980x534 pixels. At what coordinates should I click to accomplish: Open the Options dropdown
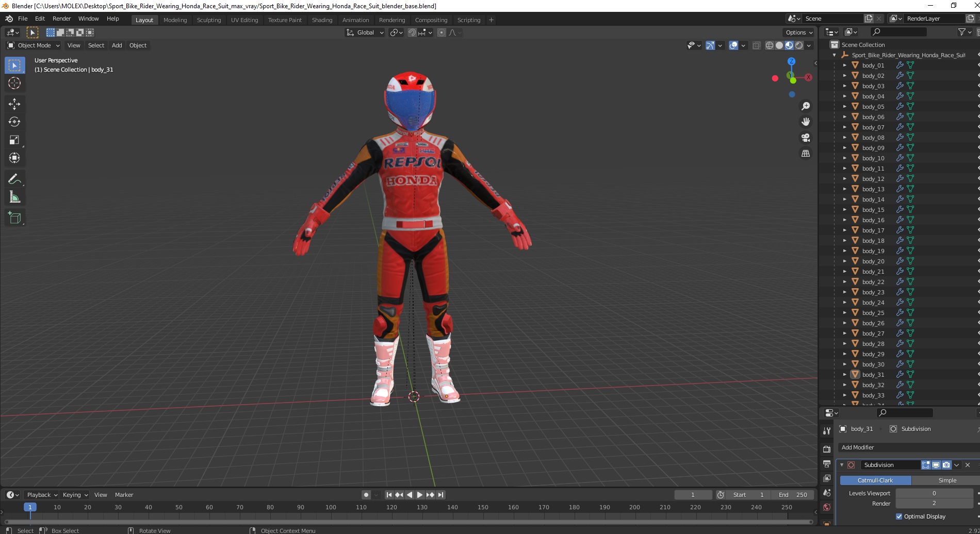pyautogui.click(x=799, y=32)
